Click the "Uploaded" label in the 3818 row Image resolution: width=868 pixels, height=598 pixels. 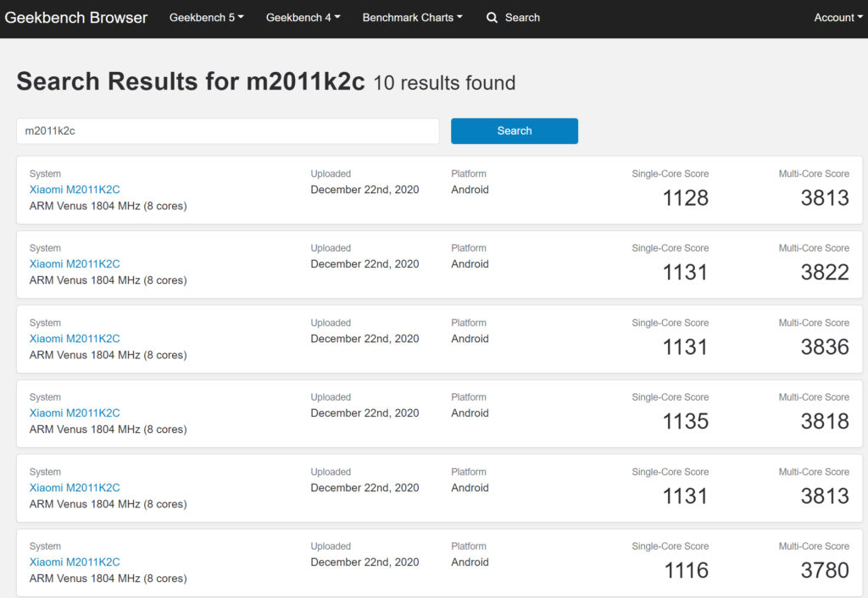tap(331, 397)
